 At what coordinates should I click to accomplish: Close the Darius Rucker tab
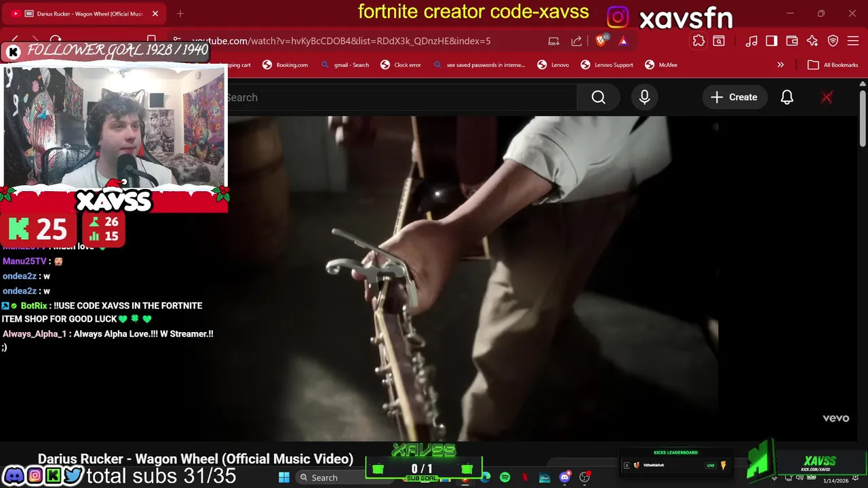[155, 14]
